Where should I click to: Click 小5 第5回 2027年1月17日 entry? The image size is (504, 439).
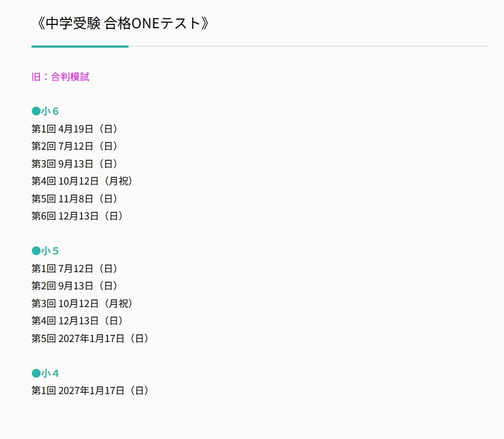coord(90,338)
